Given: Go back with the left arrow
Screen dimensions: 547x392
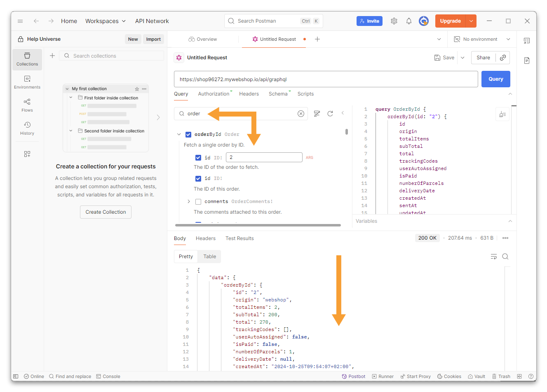Looking at the screenshot, I should [36, 21].
